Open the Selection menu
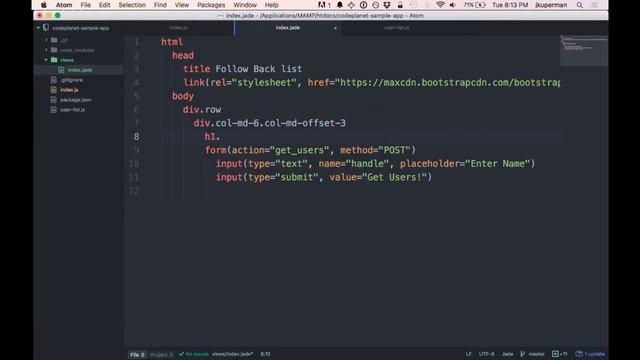The image size is (640, 360). click(132, 5)
